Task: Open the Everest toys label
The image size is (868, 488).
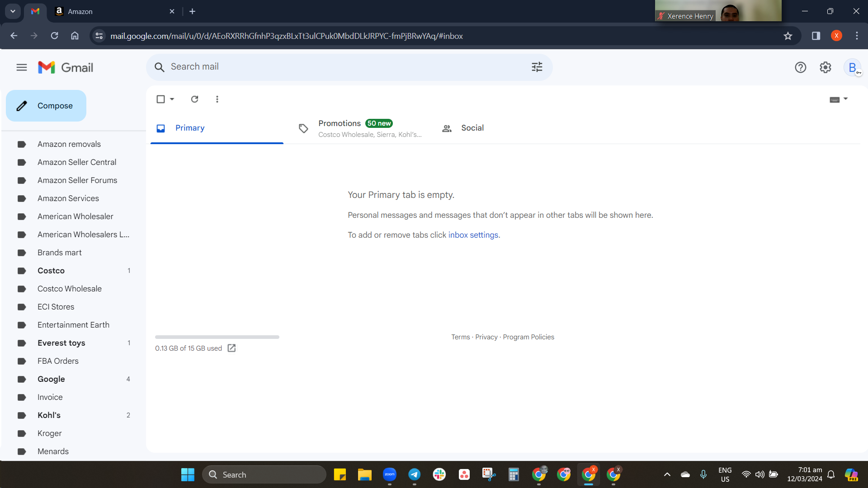Action: tap(61, 343)
